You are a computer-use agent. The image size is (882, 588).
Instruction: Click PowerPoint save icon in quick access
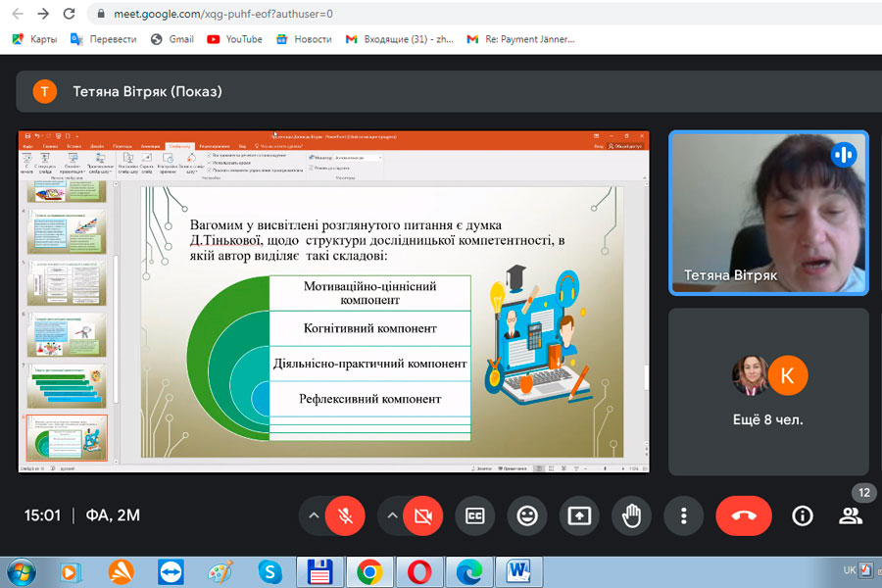pos(27,135)
